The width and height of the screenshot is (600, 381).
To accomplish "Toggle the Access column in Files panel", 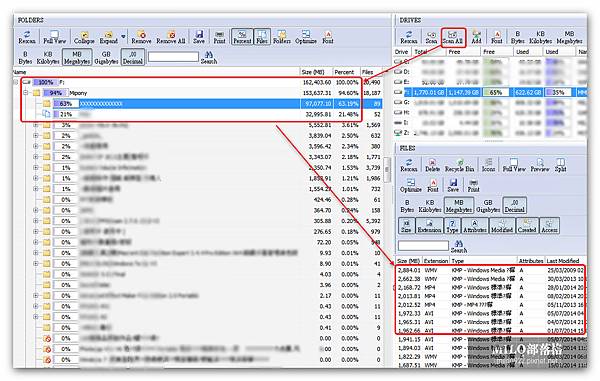I will 549,226.
